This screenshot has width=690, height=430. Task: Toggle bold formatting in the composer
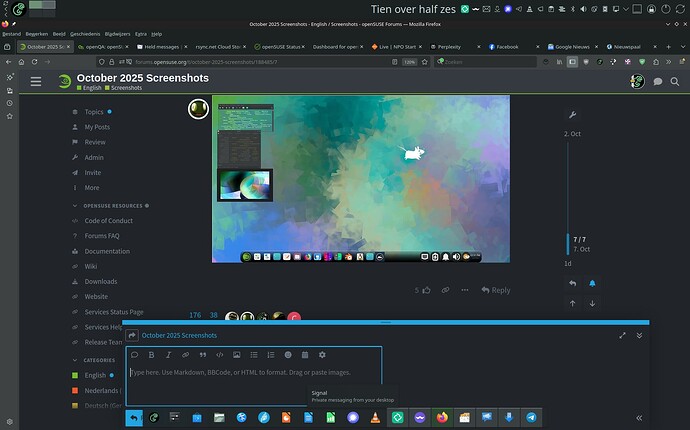tap(151, 355)
